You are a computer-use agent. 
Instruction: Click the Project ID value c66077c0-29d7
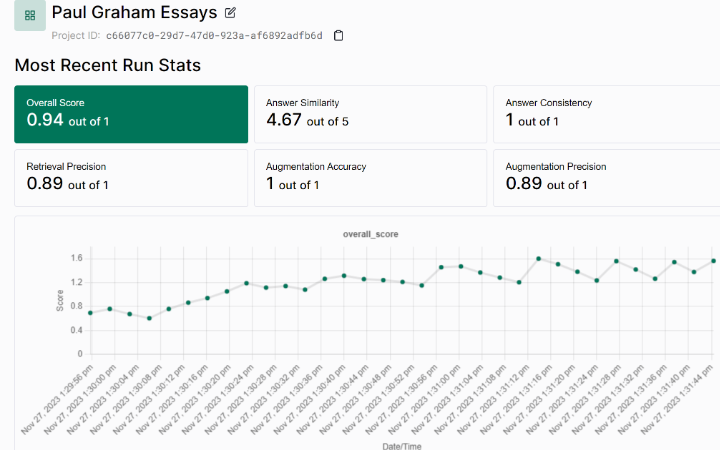coord(214,35)
